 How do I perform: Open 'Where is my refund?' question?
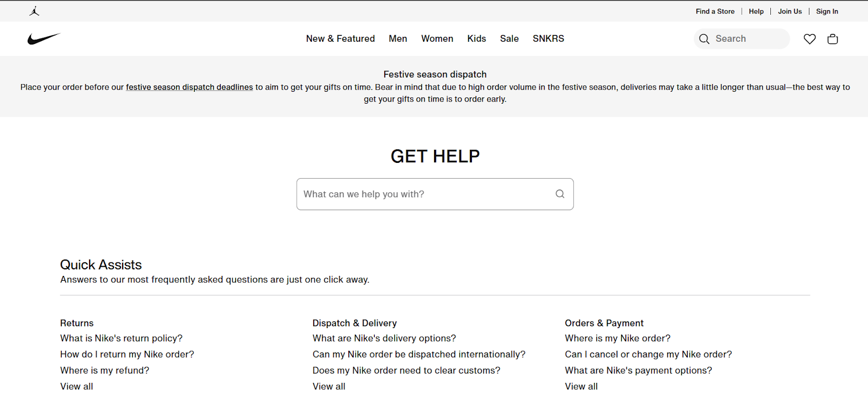[105, 370]
